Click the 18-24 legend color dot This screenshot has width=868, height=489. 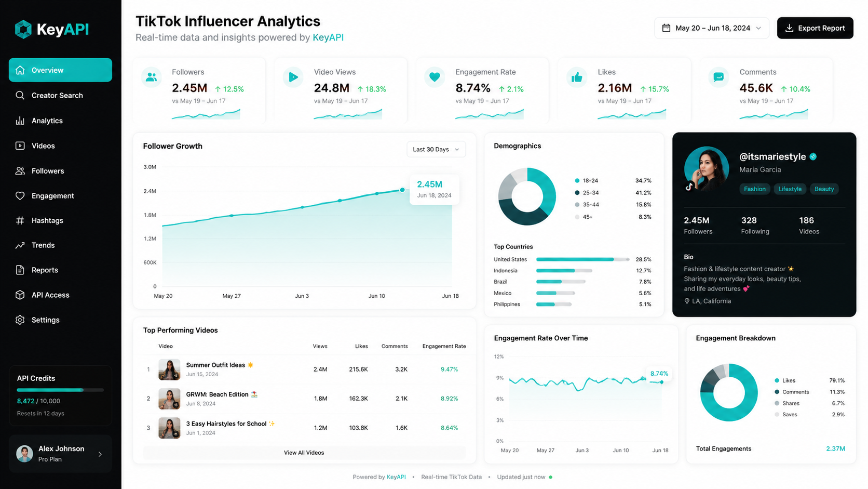coord(577,181)
